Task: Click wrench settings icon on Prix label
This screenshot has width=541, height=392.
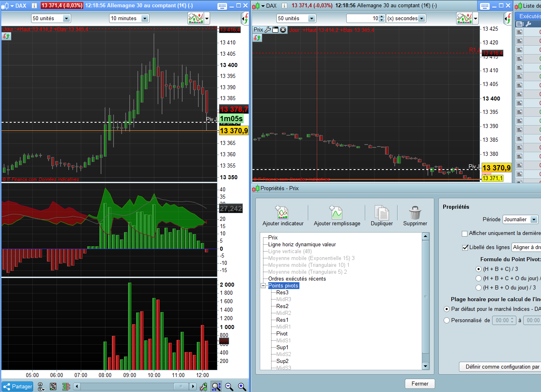Action: coord(267,30)
